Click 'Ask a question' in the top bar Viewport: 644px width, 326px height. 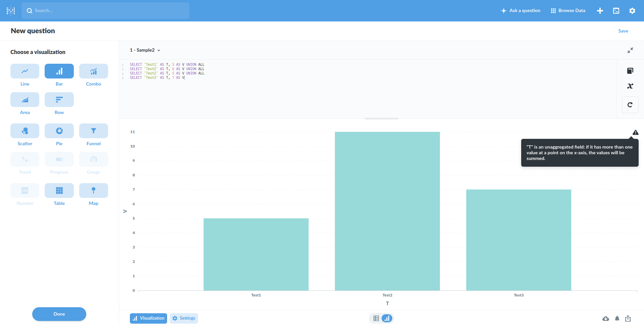pos(521,10)
